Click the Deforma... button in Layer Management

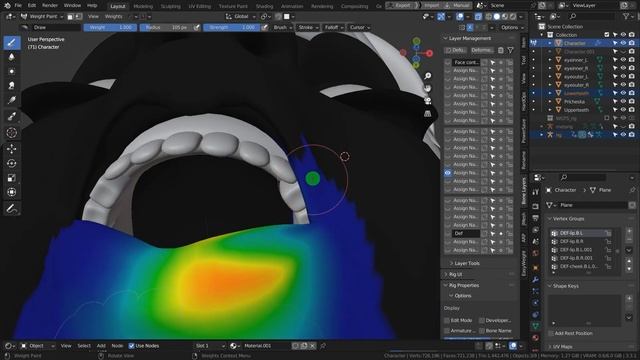coord(482,50)
